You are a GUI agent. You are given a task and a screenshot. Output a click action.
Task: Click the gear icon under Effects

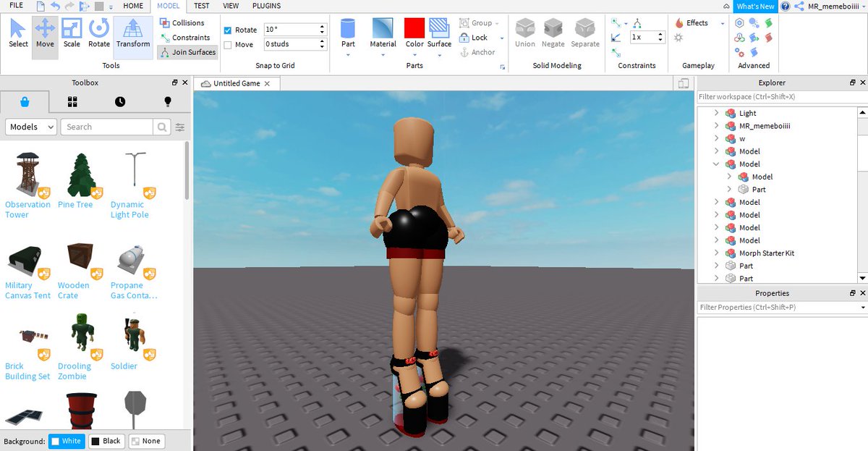[x=678, y=37]
